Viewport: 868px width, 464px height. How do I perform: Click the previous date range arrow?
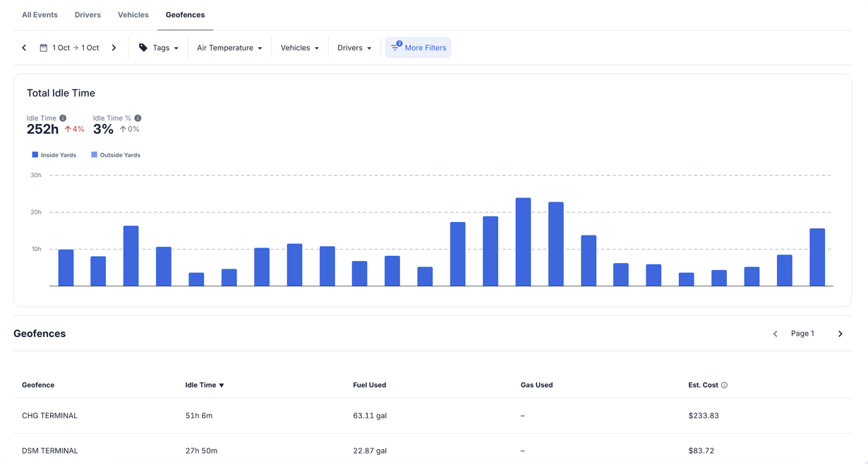coord(24,48)
